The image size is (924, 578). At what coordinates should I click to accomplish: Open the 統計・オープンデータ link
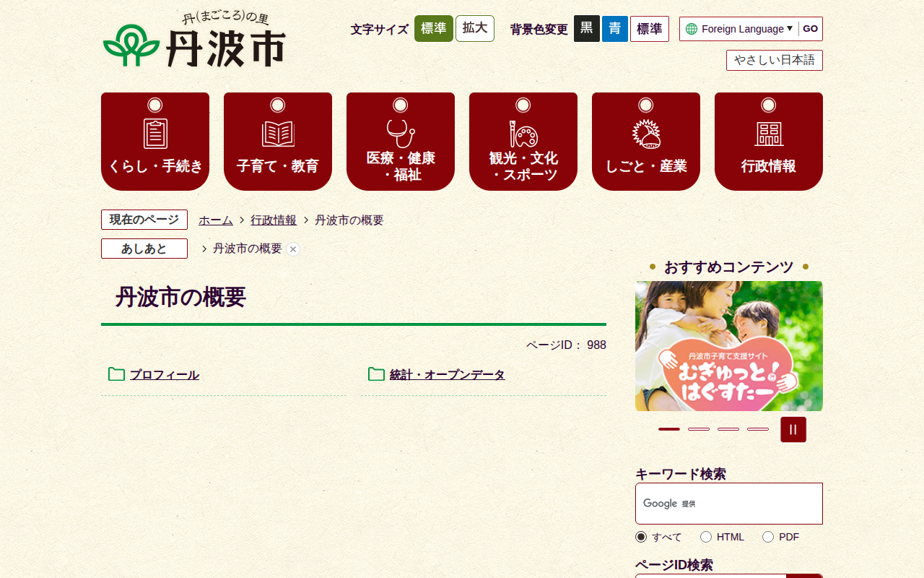[448, 375]
